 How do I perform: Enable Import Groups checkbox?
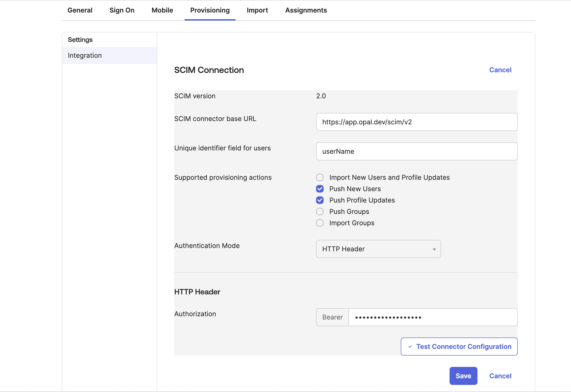click(320, 223)
